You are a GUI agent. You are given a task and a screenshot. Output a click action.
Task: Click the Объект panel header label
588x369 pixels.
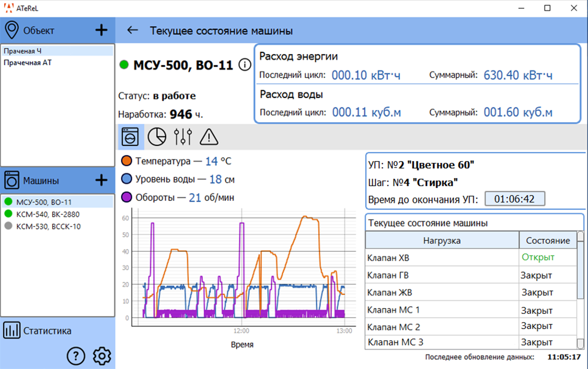pyautogui.click(x=38, y=30)
